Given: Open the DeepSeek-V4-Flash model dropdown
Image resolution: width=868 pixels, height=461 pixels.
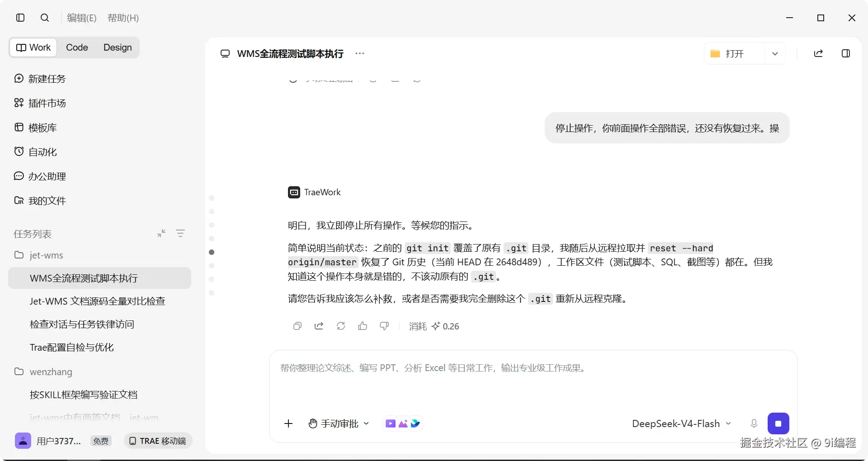Looking at the screenshot, I should [681, 423].
